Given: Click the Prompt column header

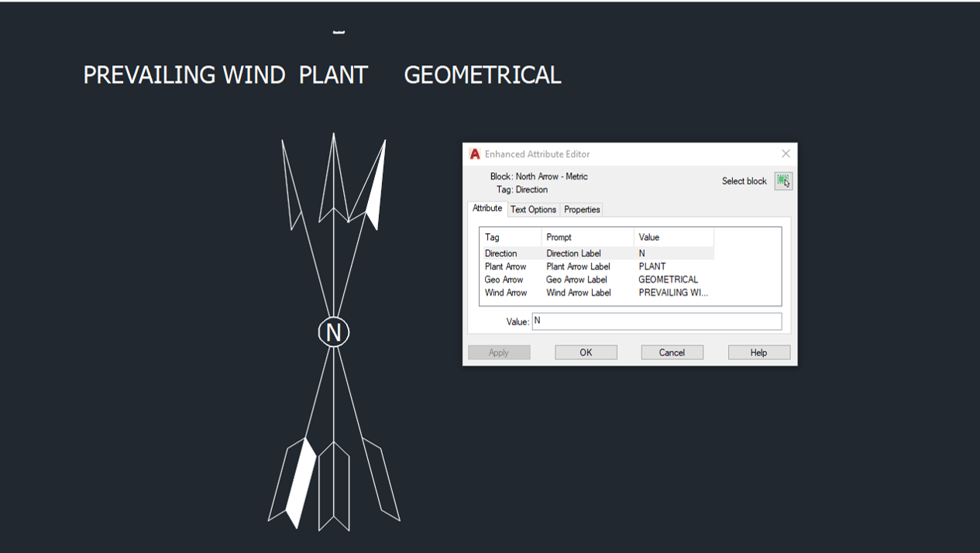Looking at the screenshot, I should (587, 237).
